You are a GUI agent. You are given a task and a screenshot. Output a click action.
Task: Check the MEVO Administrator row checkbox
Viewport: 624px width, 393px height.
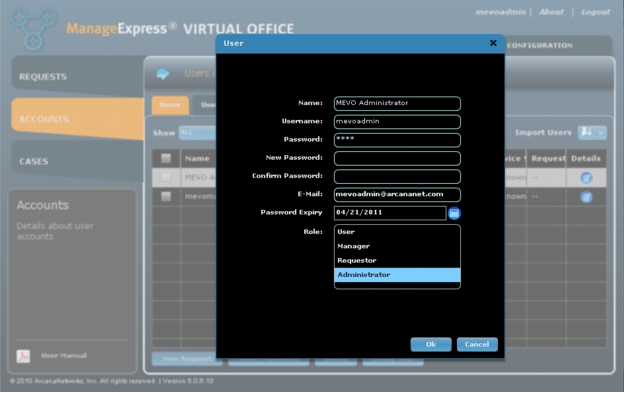click(166, 177)
